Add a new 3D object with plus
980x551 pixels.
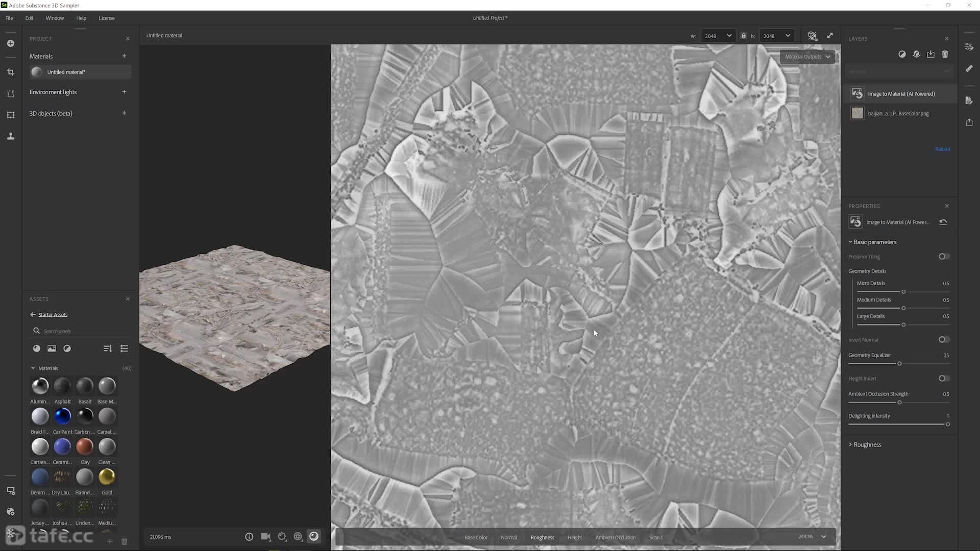[124, 113]
